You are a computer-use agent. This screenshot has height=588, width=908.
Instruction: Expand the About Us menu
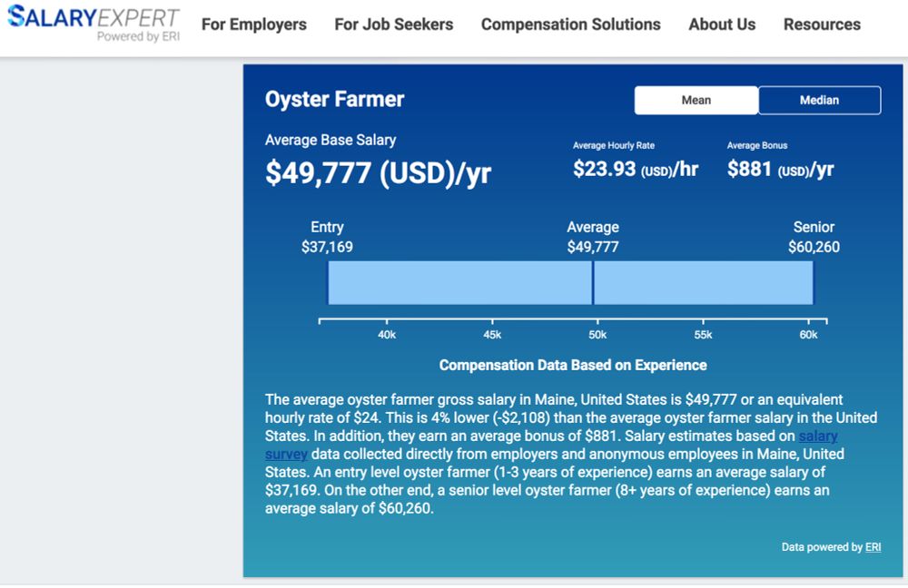pos(722,24)
